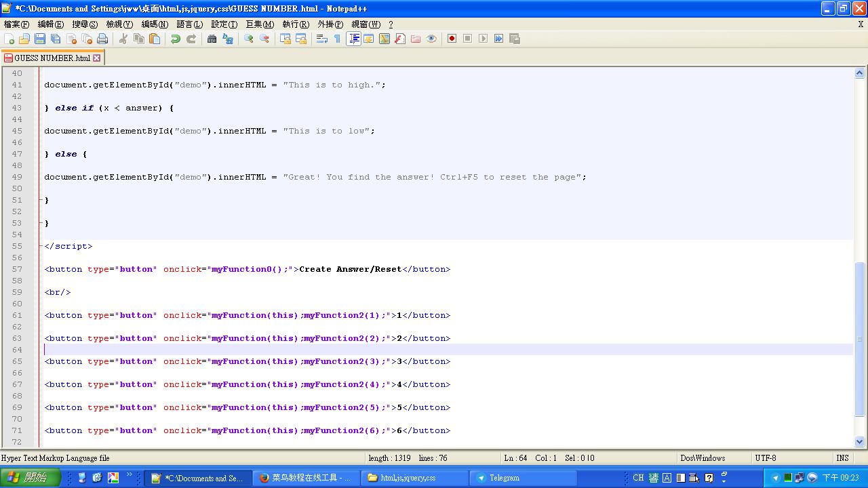Click line number 57 in the margin
This screenshot has width=868, height=488.
[x=17, y=269]
